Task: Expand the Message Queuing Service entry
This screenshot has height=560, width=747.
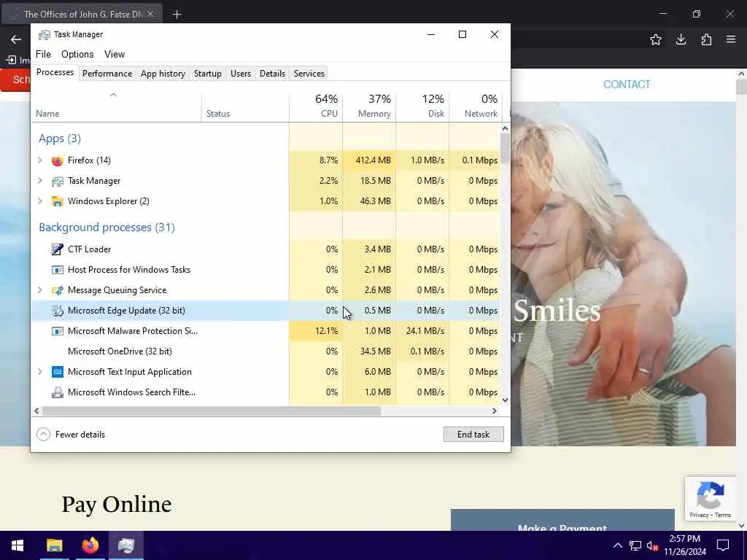Action: 40,290
